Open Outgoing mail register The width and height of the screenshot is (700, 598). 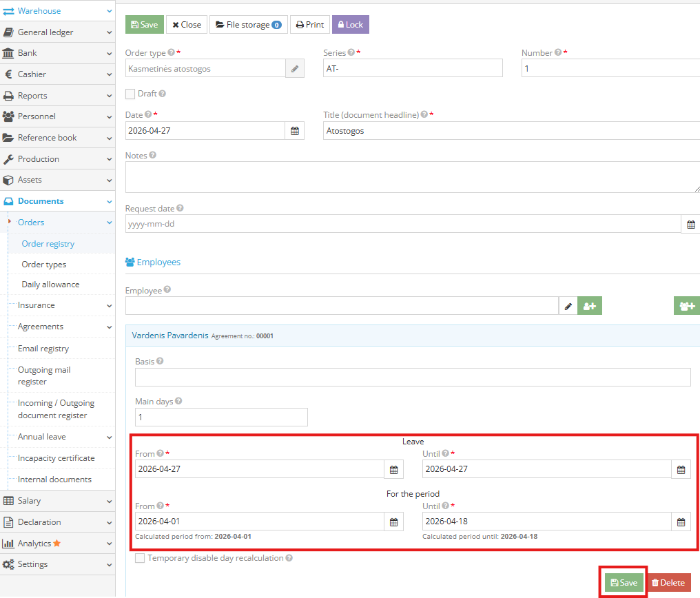(x=44, y=375)
